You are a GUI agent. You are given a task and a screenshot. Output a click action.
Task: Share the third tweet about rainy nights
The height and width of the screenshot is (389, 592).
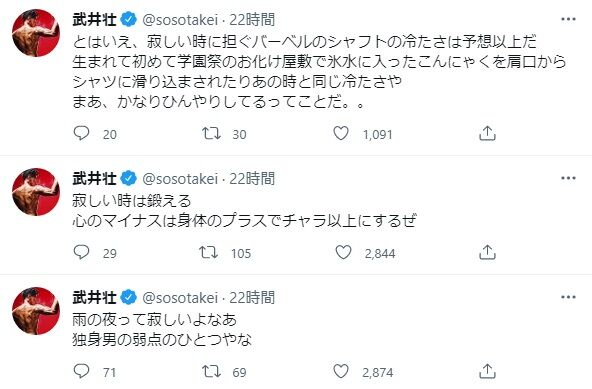click(487, 372)
